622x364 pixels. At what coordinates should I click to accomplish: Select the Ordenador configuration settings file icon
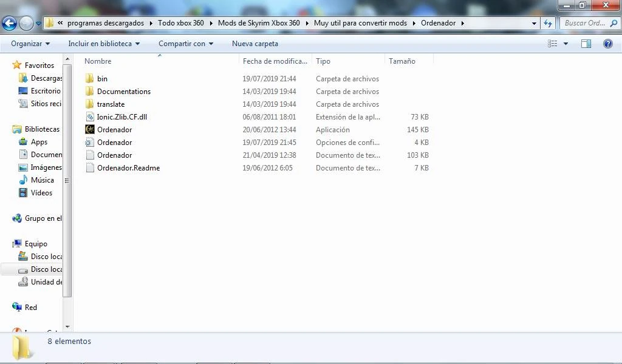(x=90, y=142)
